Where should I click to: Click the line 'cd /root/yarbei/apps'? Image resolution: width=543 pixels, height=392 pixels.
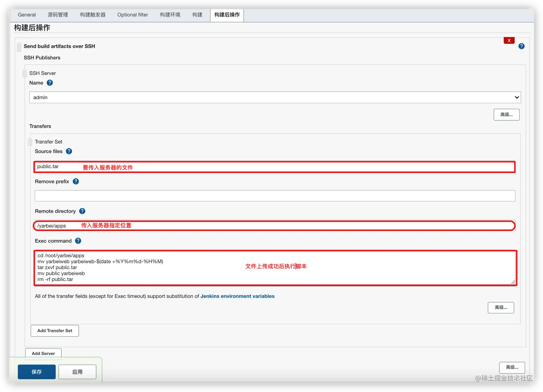coord(61,255)
